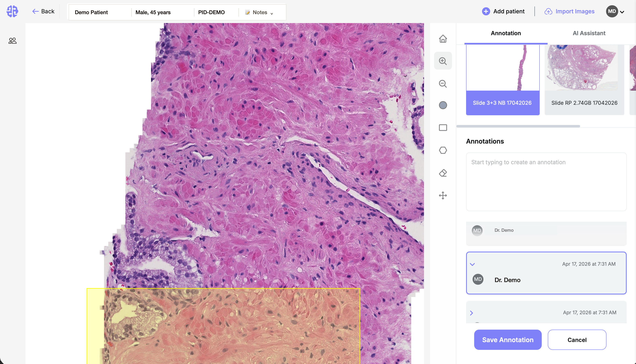
Task: Select Slide RP 2.74GB 17042026 thumbnail
Action: pyautogui.click(x=584, y=80)
